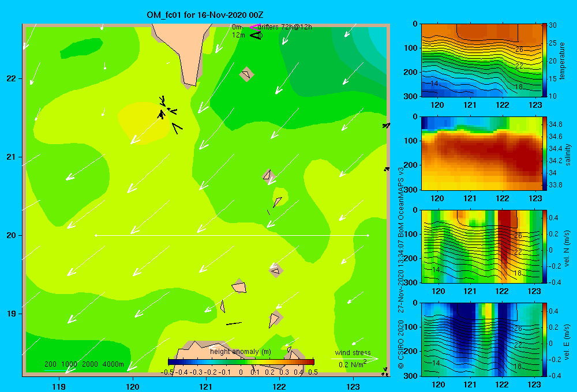Click the '0m' drifter depth label

coord(237,27)
